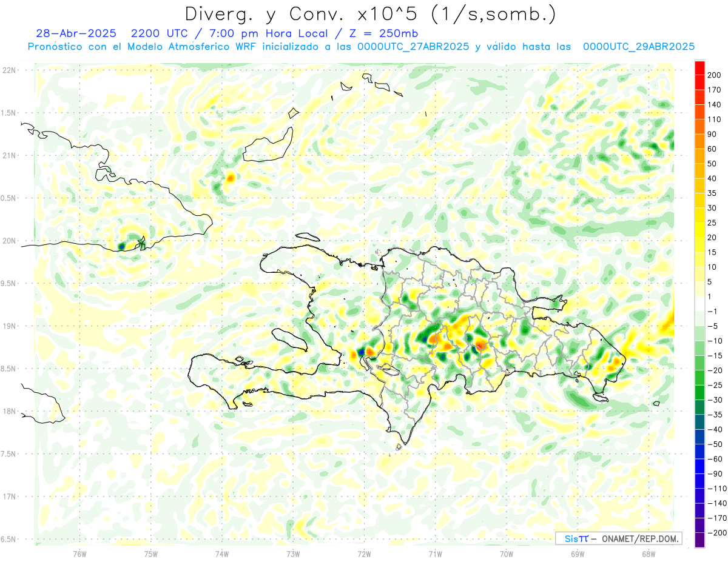Click the '-60' colorbar value
Screen dimensions: 728x562
[x=714, y=459]
